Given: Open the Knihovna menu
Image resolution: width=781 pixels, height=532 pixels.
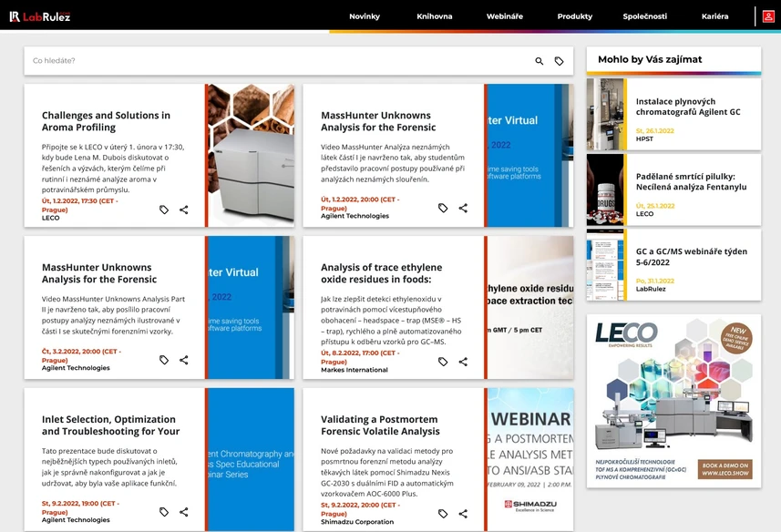Looking at the screenshot, I should pos(435,16).
